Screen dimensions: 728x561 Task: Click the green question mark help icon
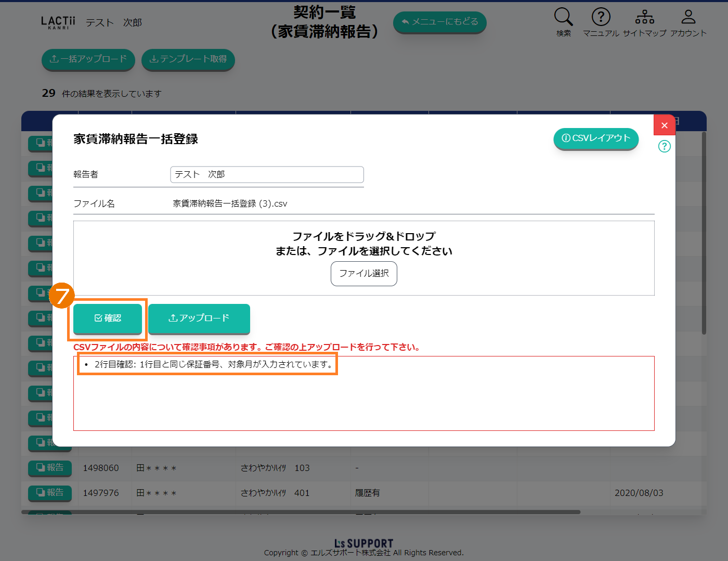(x=664, y=146)
